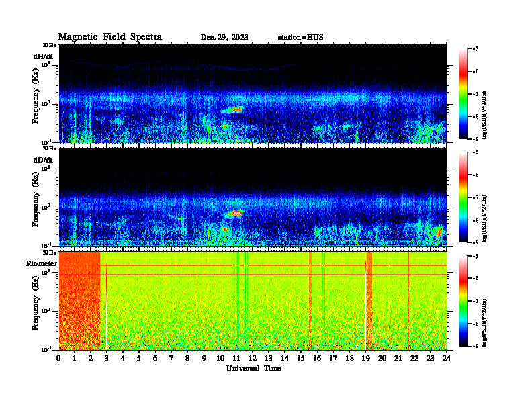This screenshot has width=532, height=411.
Task: Click the "9" tick on Universal Time axis
Action: pos(204,359)
